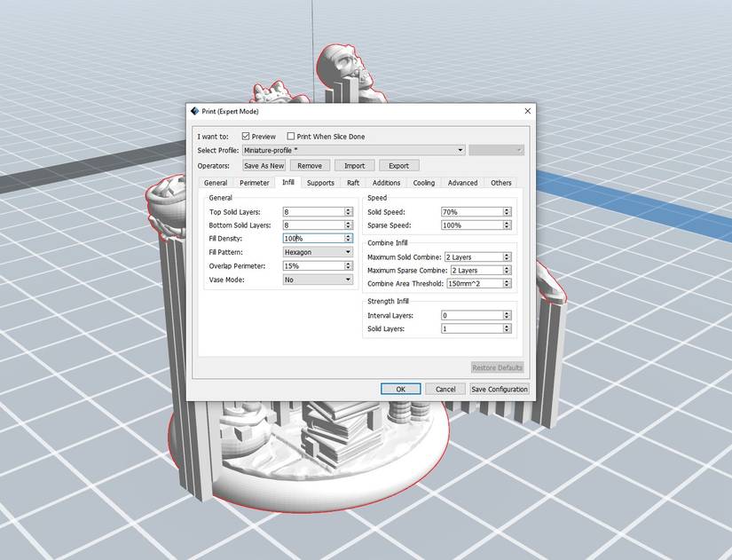
Task: Select the Infill tab
Action: (288, 182)
